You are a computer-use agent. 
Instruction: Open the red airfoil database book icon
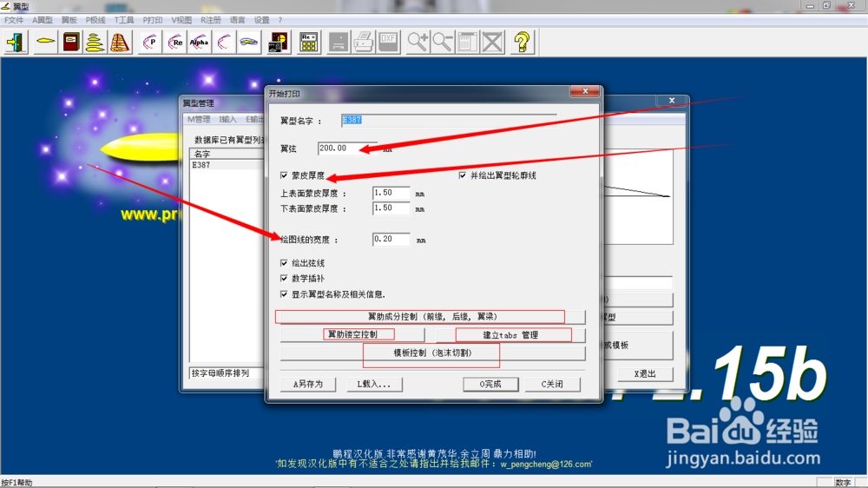point(71,42)
